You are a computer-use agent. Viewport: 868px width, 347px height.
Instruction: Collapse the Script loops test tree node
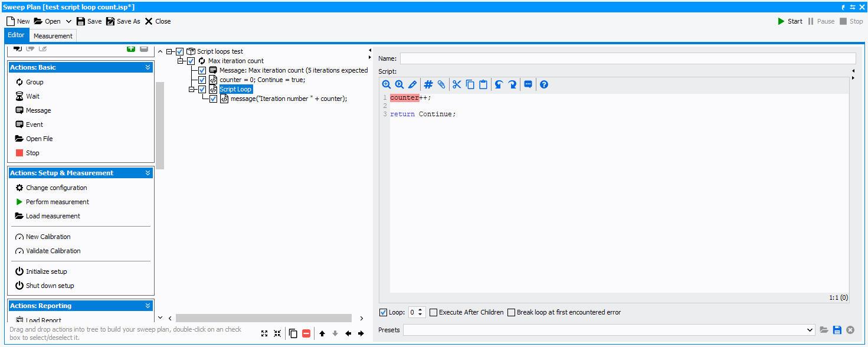[x=169, y=51]
